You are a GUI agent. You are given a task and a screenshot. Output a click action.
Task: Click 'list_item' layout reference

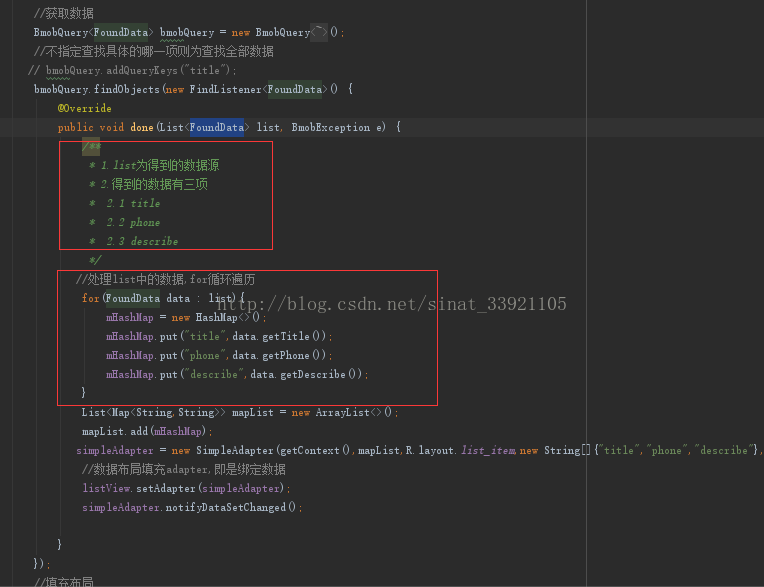point(488,451)
